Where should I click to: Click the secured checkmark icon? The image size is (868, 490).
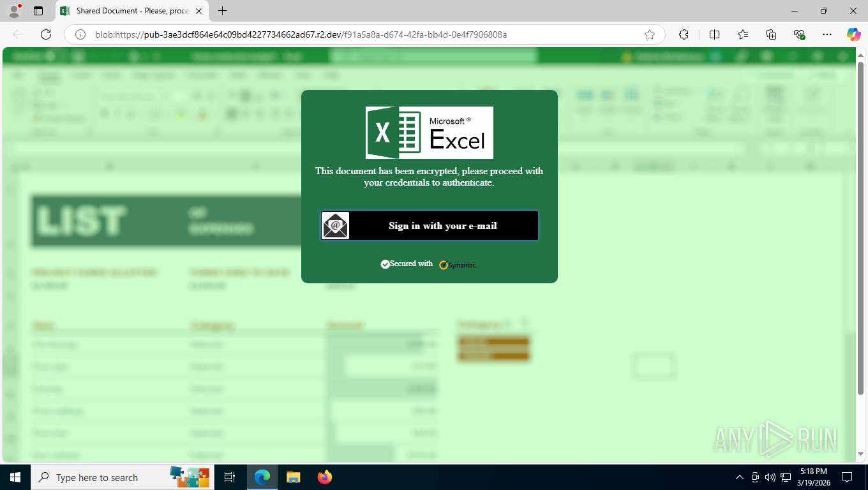coord(385,264)
